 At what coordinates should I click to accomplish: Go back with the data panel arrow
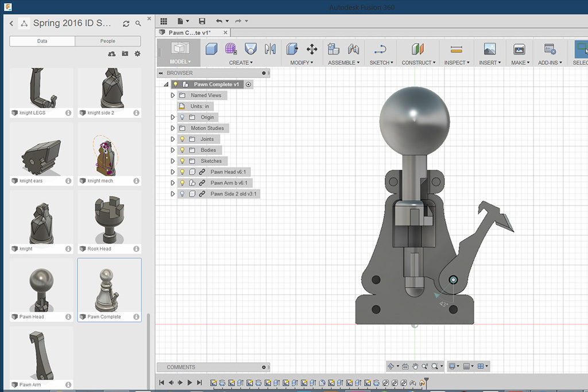click(11, 24)
